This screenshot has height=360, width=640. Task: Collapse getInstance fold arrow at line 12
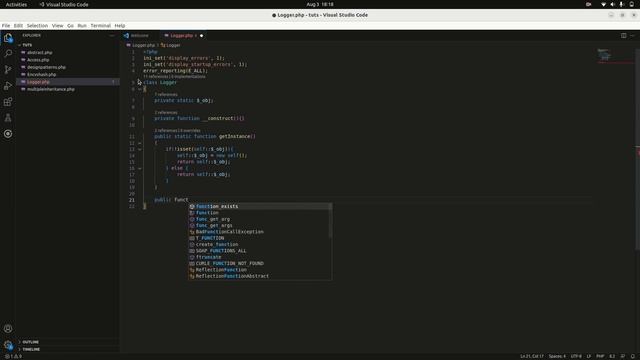(140, 143)
